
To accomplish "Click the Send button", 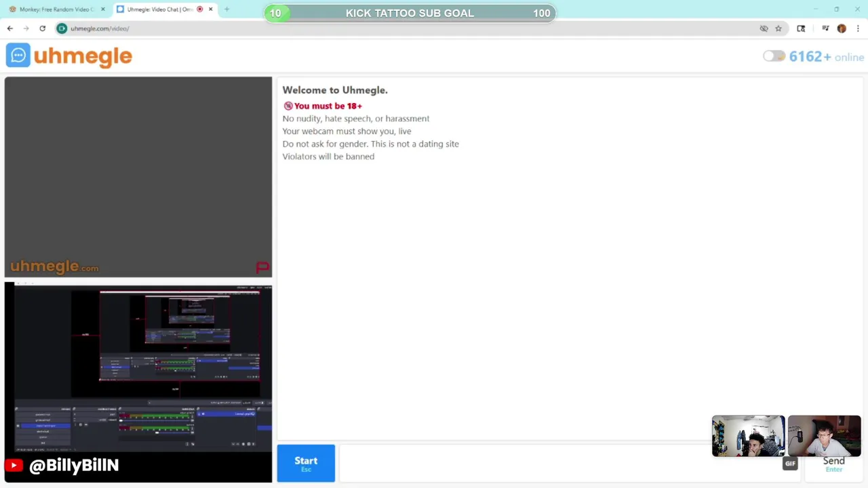I will pos(833,464).
